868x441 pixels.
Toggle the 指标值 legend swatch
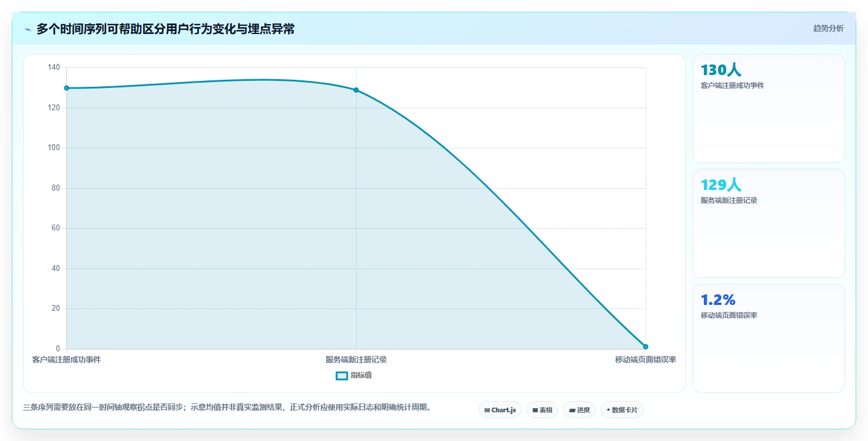point(342,375)
